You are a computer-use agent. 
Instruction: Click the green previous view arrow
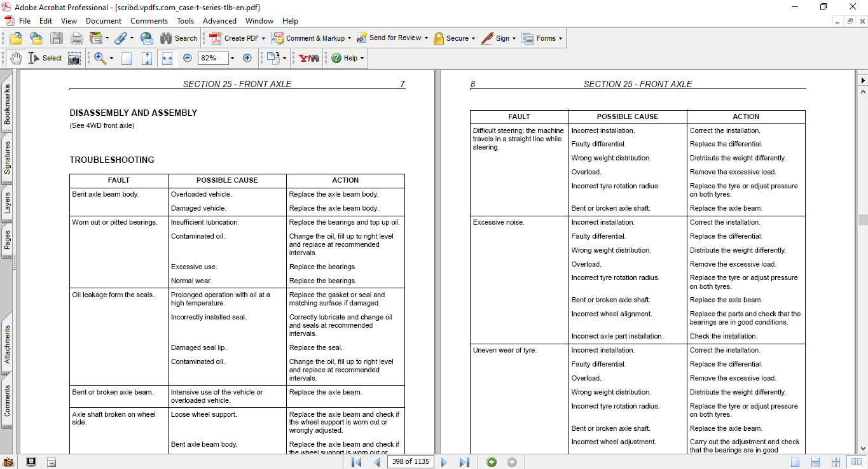pos(492,462)
